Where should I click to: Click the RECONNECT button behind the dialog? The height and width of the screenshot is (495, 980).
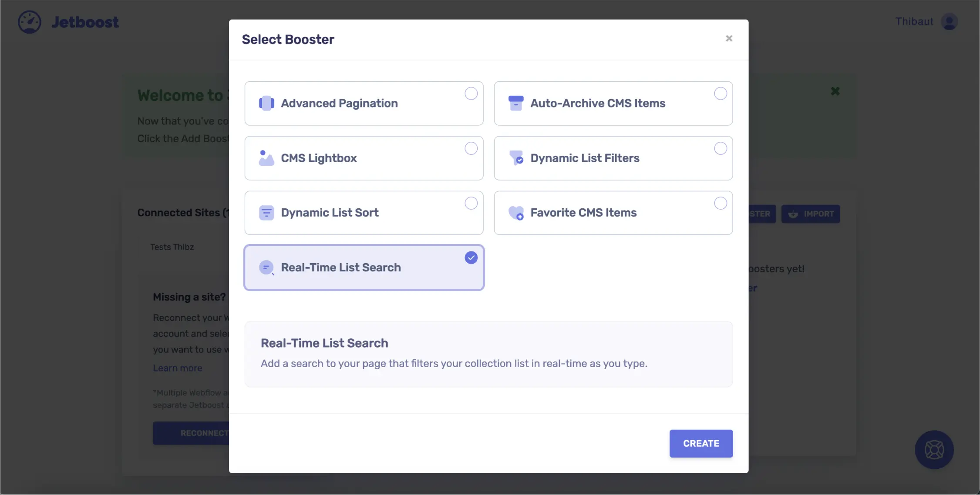pyautogui.click(x=191, y=433)
